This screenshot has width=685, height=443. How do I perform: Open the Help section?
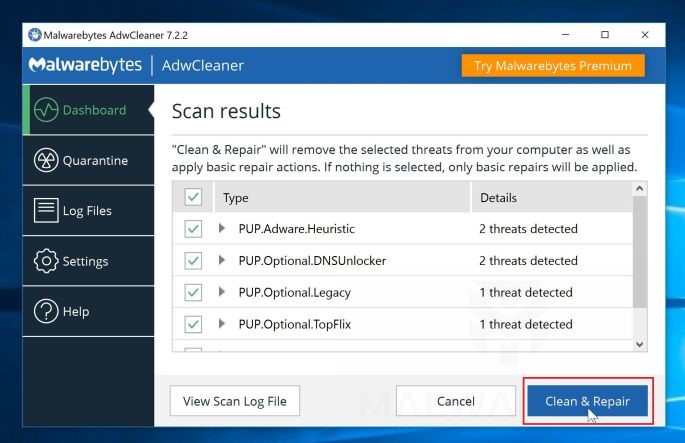click(x=88, y=311)
